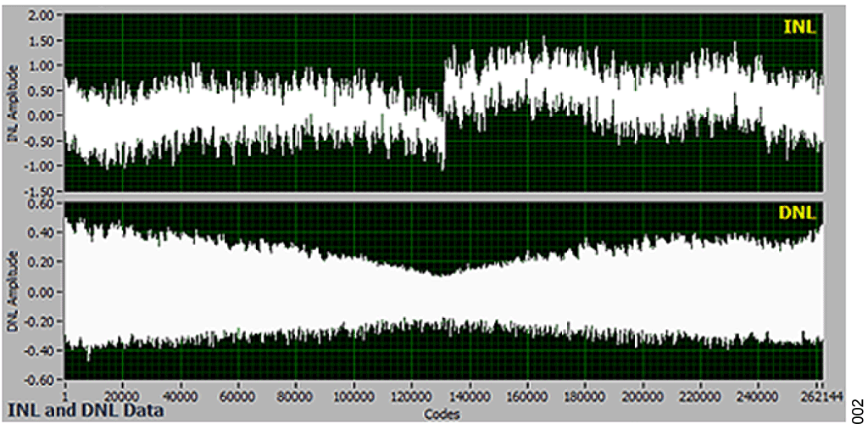Select the 'INL and DNL Data' title
The height and width of the screenshot is (424, 868).
point(85,411)
